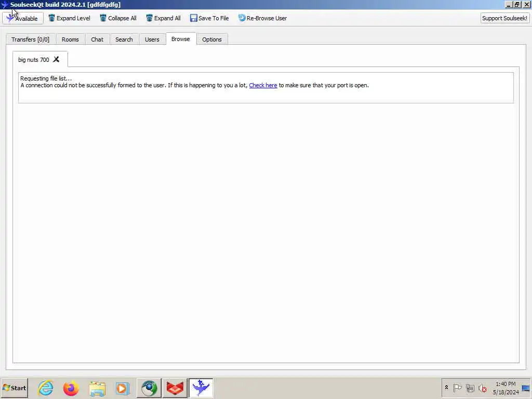Switch to the Search tab
532x399 pixels.
(x=124, y=39)
